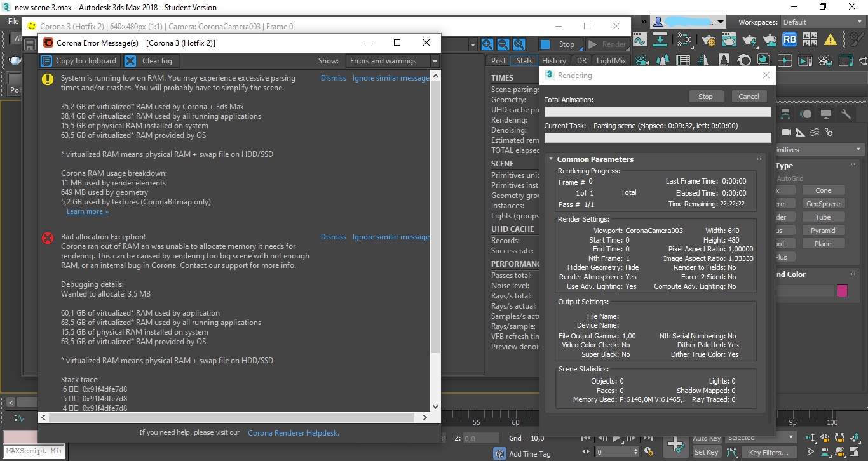
Task: Click Cancel in the Rendering dialog
Action: click(x=749, y=97)
